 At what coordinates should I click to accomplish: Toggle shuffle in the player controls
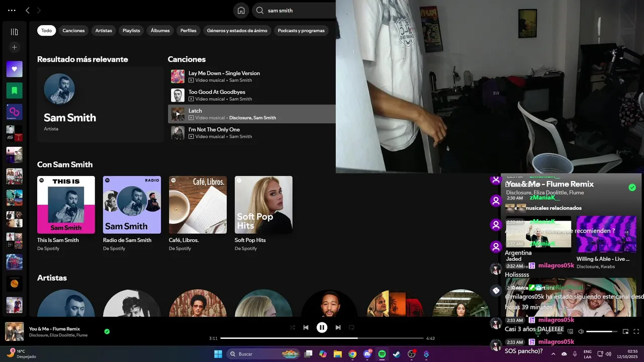(292, 327)
